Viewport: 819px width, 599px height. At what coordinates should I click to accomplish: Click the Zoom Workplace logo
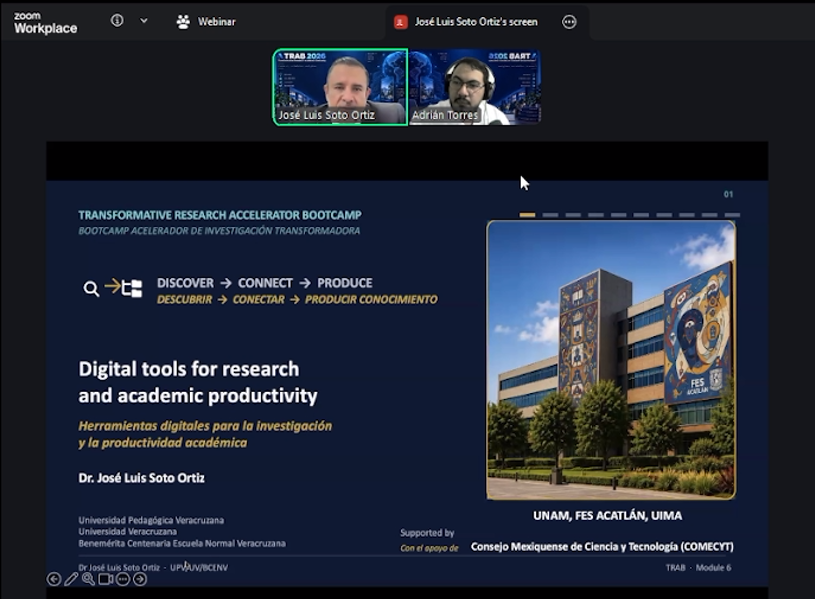click(x=45, y=23)
